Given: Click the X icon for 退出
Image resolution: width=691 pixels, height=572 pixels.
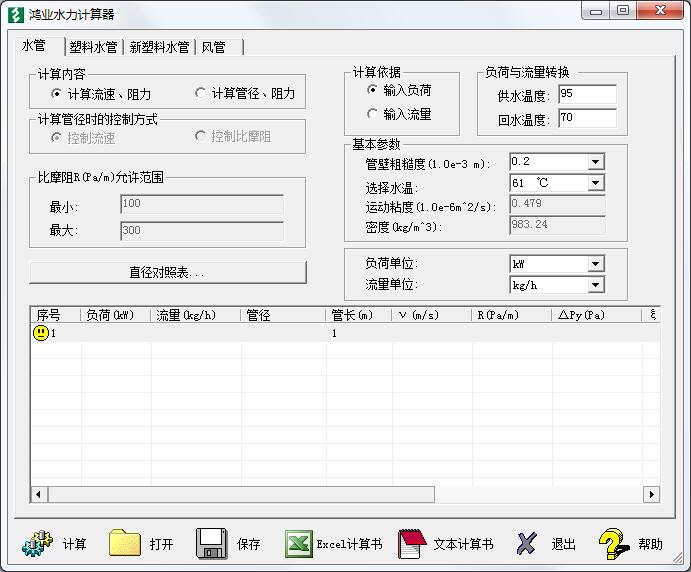Looking at the screenshot, I should pyautogui.click(x=527, y=543).
